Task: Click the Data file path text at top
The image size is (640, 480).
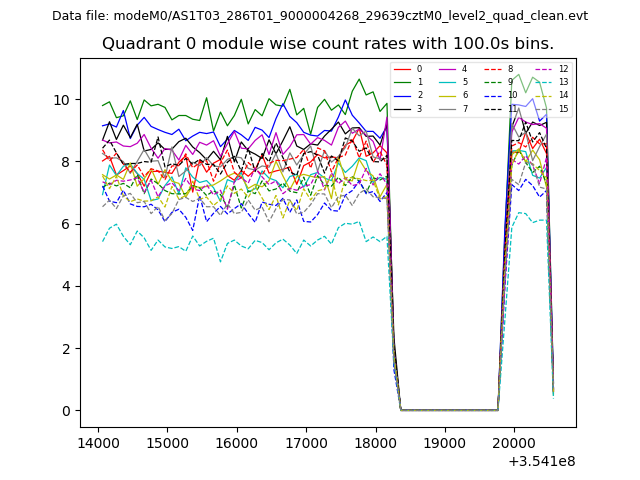Action: [320, 16]
